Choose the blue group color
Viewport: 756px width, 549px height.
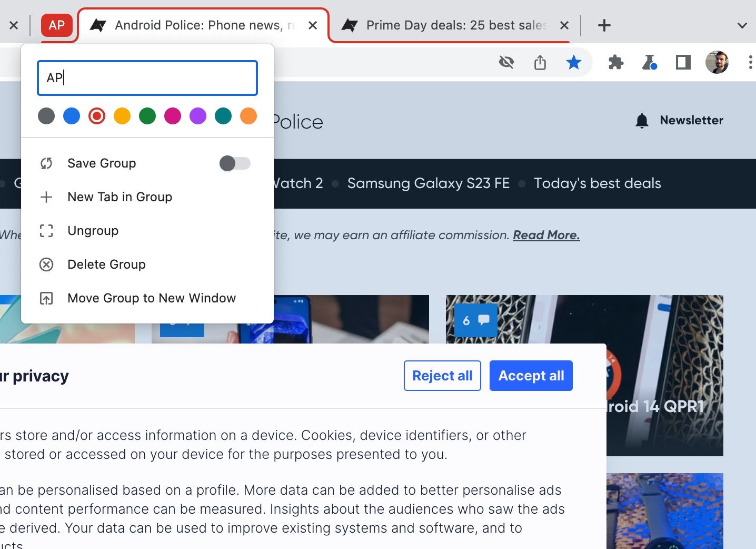click(72, 116)
